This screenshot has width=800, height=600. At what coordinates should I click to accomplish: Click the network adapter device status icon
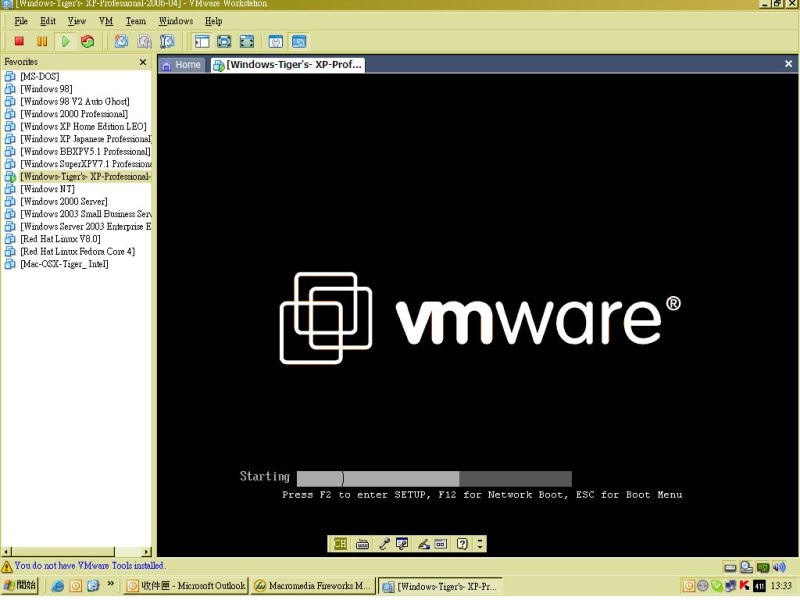click(x=763, y=567)
